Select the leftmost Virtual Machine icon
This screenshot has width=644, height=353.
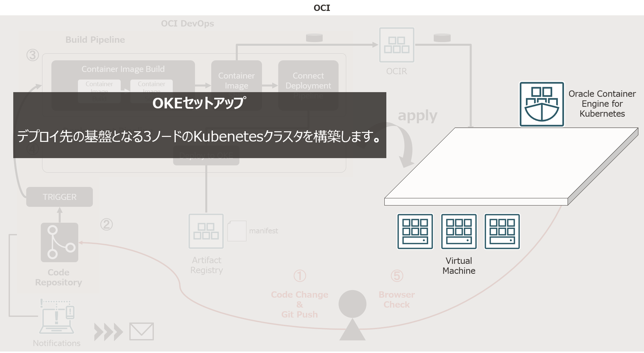(415, 231)
